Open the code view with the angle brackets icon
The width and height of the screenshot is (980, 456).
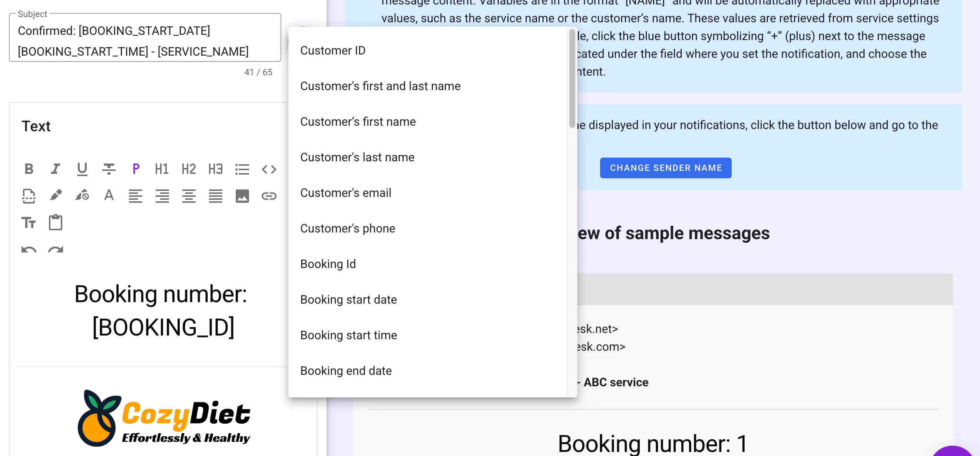click(x=269, y=169)
